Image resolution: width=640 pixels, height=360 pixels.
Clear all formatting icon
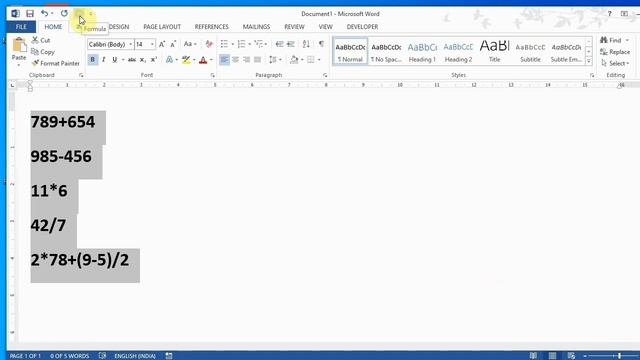tap(209, 44)
